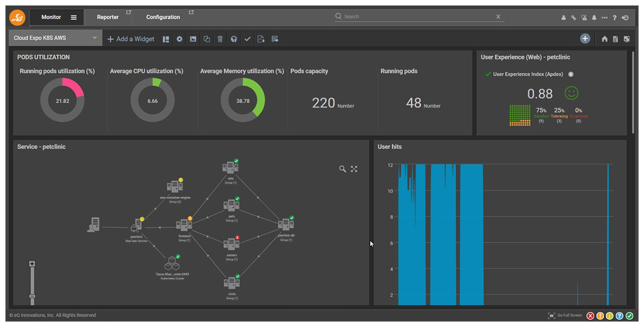Click the topology fit-to-screen expand icon
Screen dimensions: 644x327
[x=354, y=169]
